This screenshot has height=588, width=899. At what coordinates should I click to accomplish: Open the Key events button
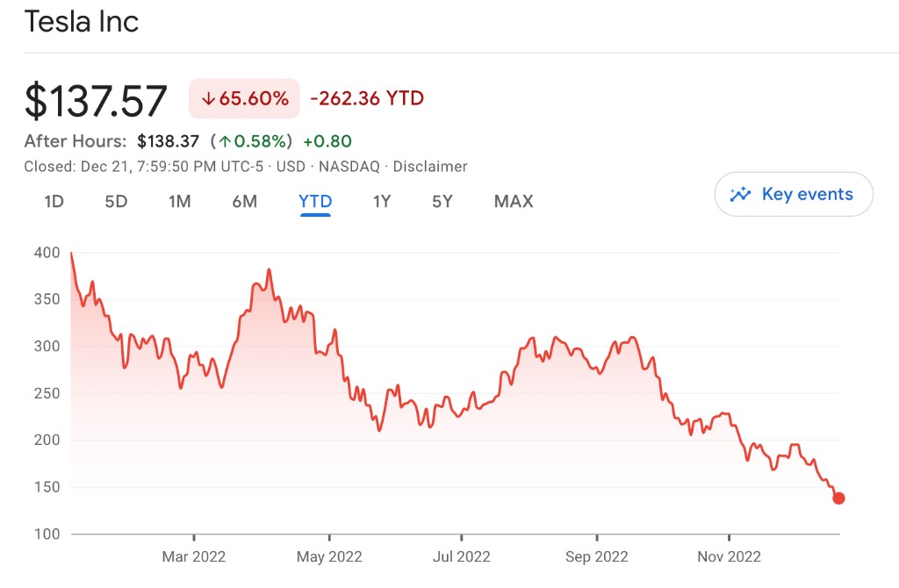pyautogui.click(x=794, y=194)
